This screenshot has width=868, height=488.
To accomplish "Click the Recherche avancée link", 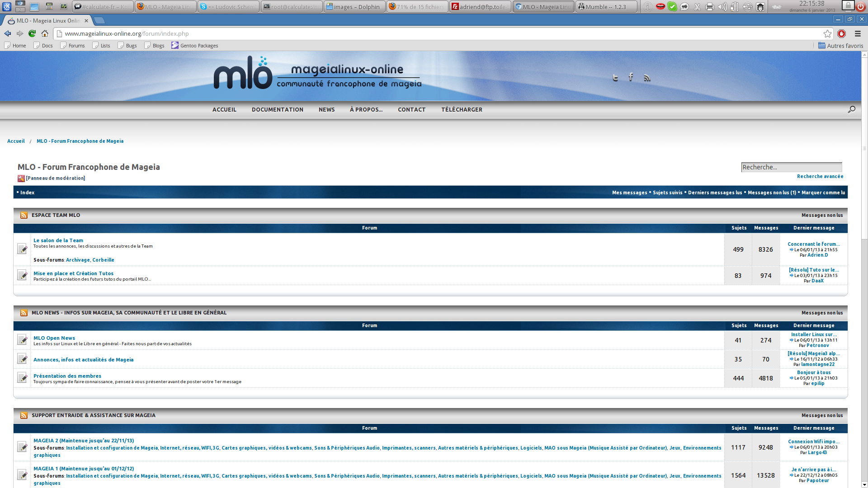I will click(x=820, y=176).
